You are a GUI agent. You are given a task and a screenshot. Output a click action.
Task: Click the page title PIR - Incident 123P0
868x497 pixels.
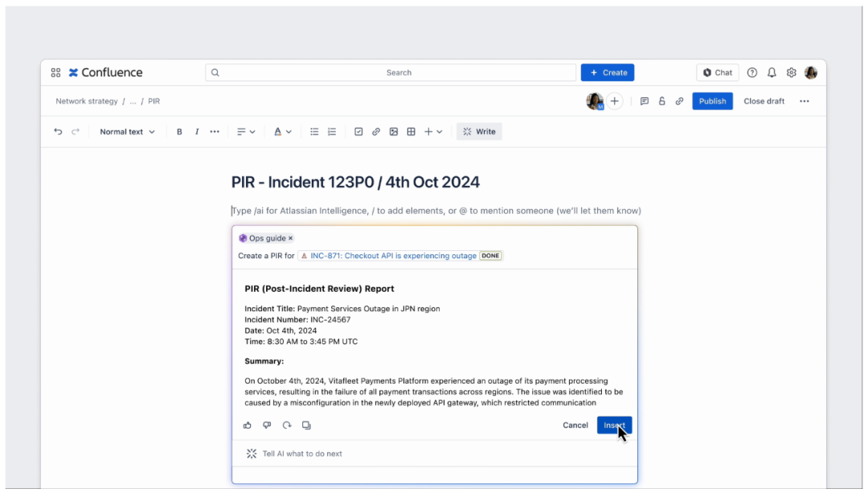[x=355, y=183]
